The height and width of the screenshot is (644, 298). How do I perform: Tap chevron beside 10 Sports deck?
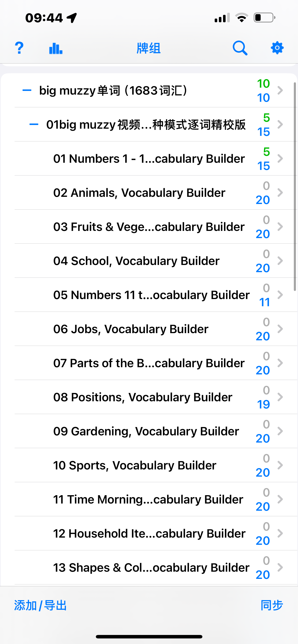click(x=280, y=465)
